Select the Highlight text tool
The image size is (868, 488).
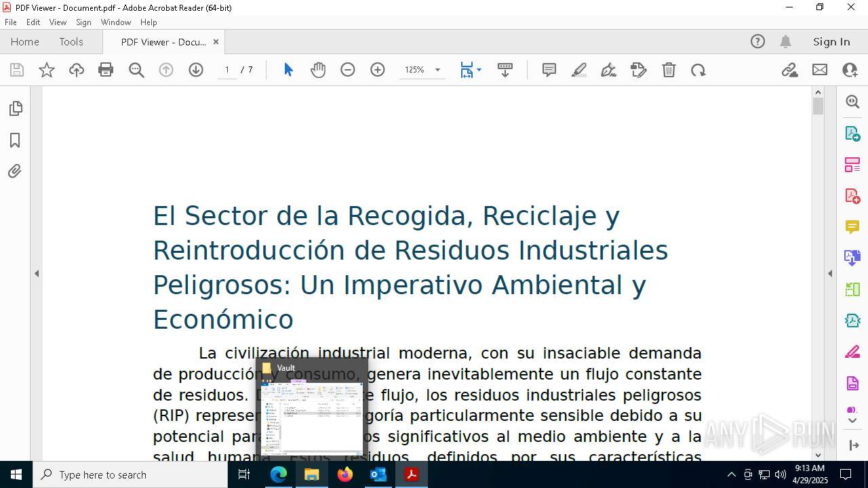coord(579,70)
